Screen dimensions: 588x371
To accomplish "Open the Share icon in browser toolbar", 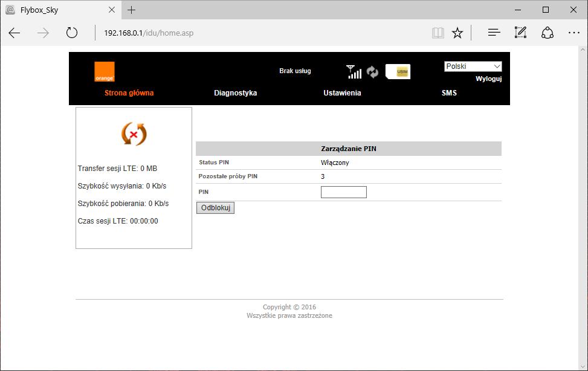I will click(547, 33).
